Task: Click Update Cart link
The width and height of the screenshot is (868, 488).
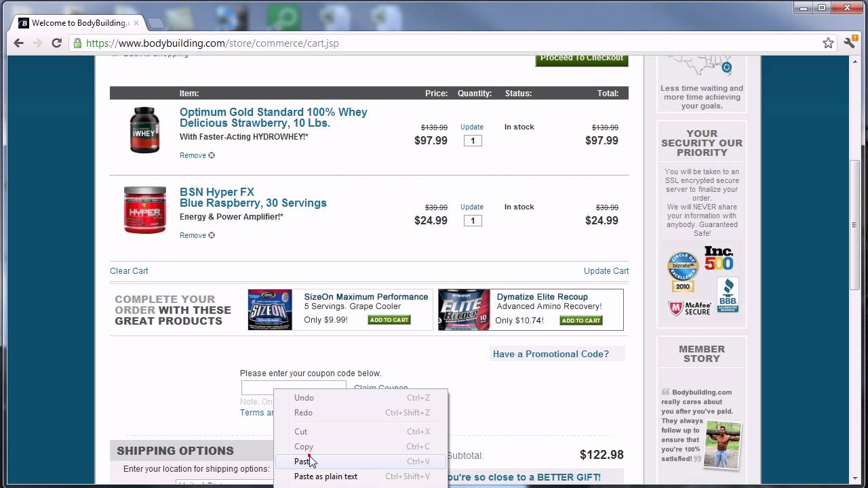Action: click(x=606, y=270)
